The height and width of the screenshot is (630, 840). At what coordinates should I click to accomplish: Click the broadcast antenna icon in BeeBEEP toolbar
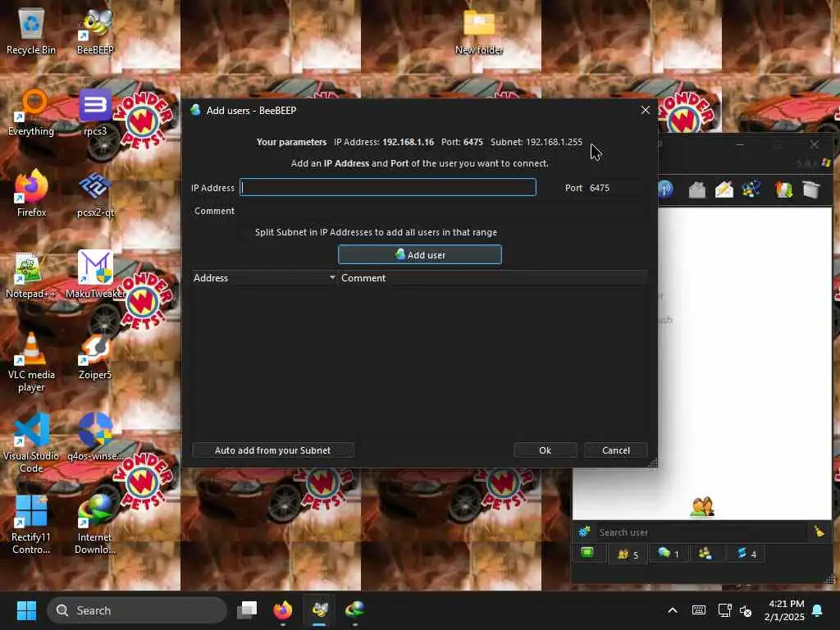665,189
